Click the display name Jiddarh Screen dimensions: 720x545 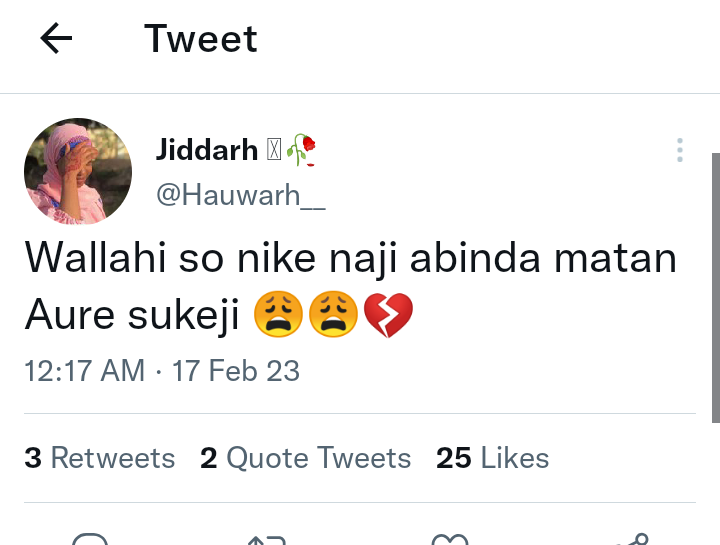click(x=207, y=150)
